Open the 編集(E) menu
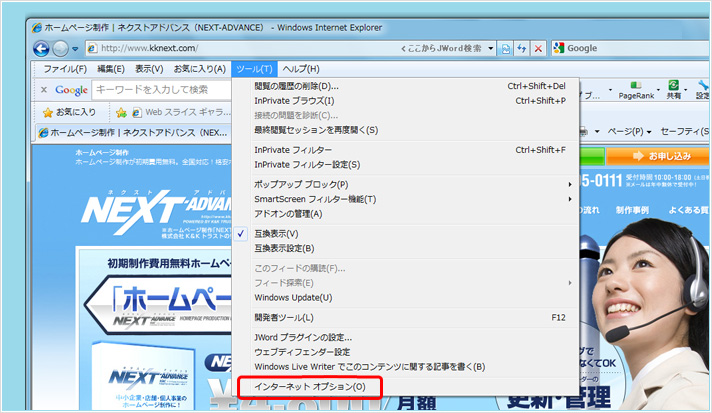Image resolution: width=712 pixels, height=413 pixels. (111, 69)
